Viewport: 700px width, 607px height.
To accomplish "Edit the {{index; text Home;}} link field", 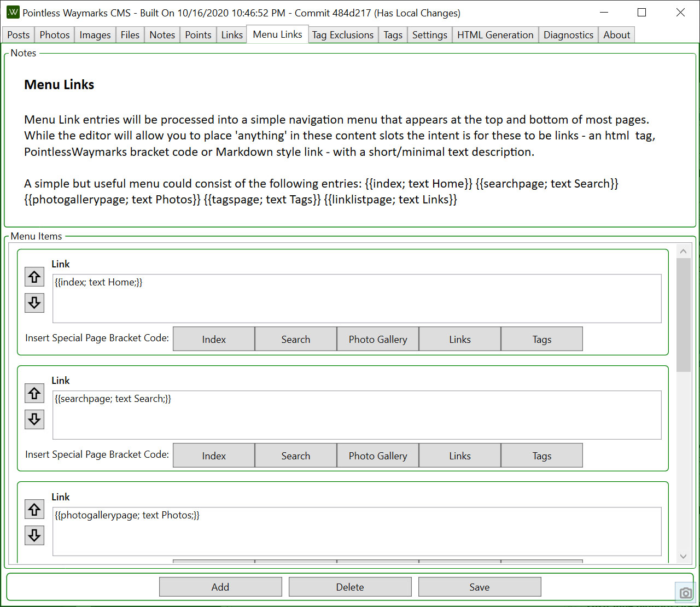I will pyautogui.click(x=357, y=299).
